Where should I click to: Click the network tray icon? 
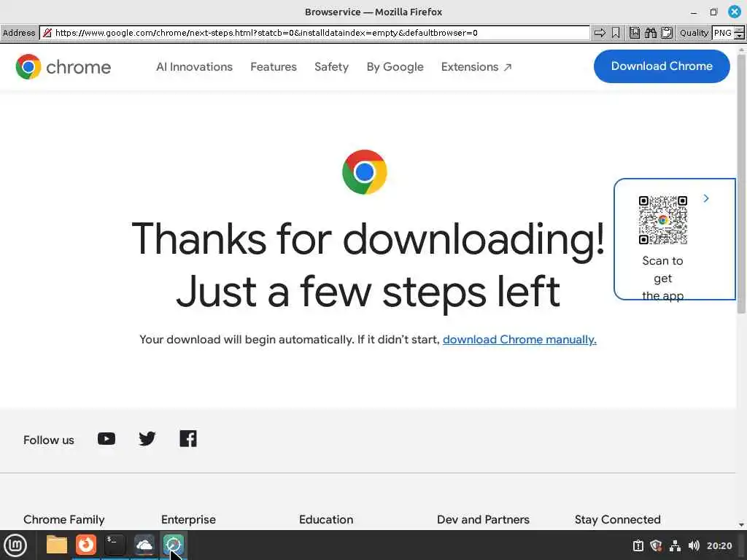(x=675, y=545)
